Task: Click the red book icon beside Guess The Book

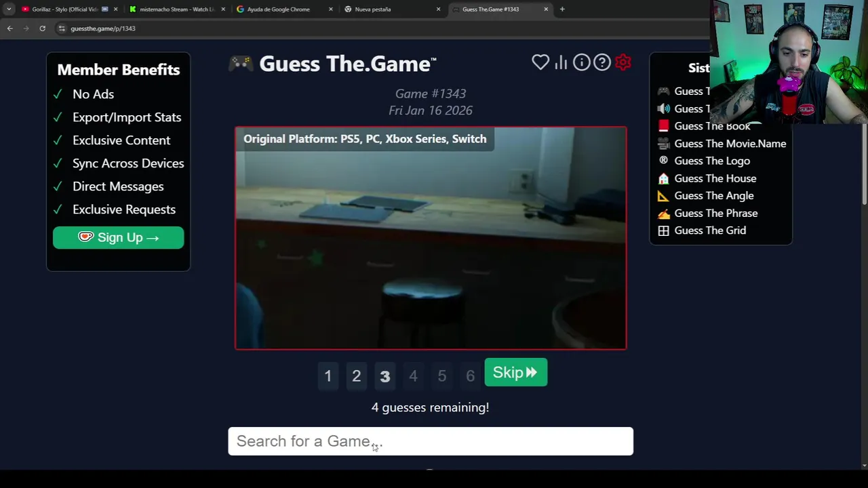Action: (x=663, y=126)
